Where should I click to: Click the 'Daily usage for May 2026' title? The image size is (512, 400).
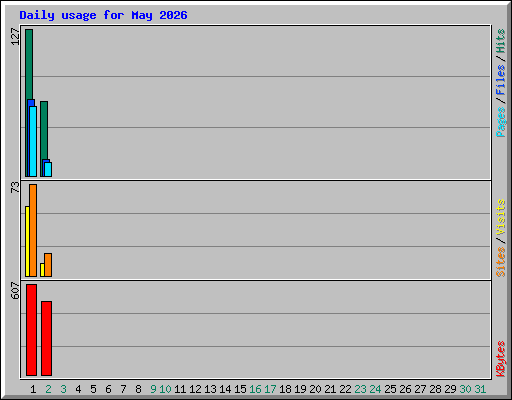pos(103,15)
